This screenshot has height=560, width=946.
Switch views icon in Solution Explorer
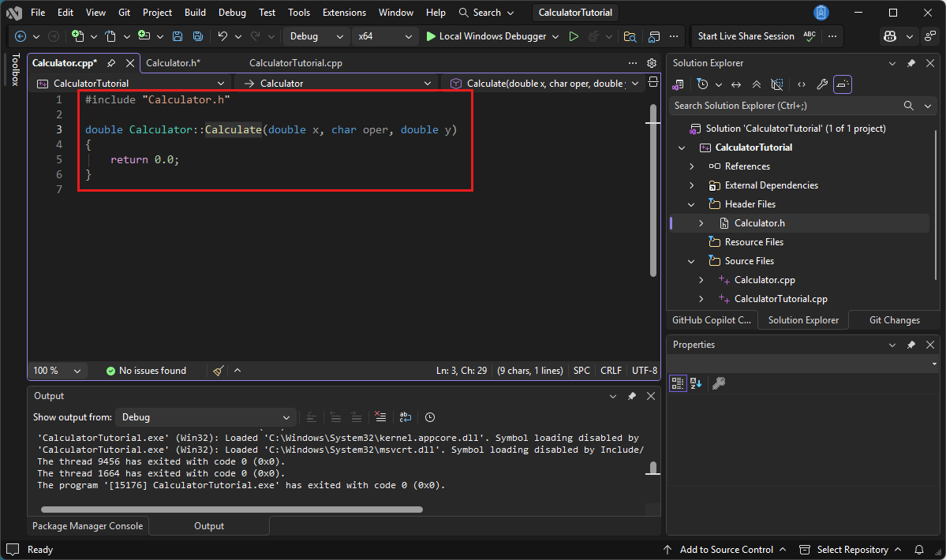[x=678, y=84]
